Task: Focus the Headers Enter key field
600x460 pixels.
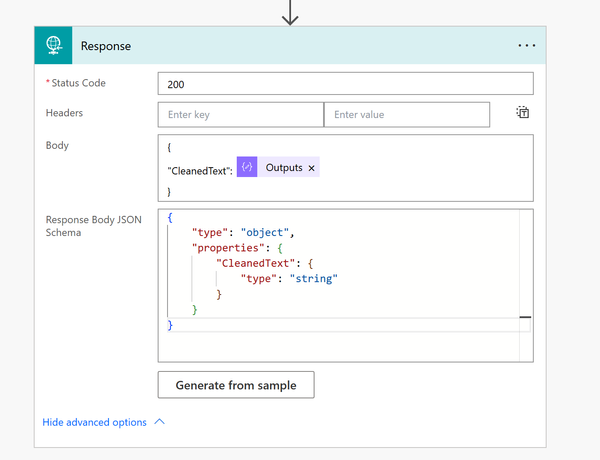Action: [240, 115]
